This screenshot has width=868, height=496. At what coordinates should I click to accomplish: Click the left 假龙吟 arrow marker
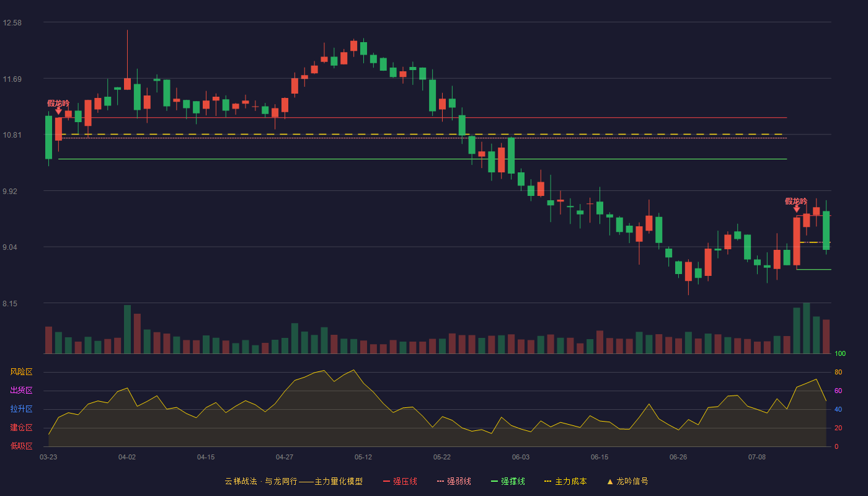[x=58, y=111]
